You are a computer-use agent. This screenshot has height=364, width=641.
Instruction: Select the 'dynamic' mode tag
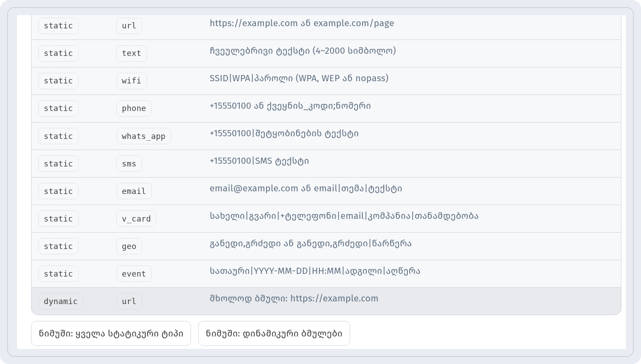tap(61, 301)
